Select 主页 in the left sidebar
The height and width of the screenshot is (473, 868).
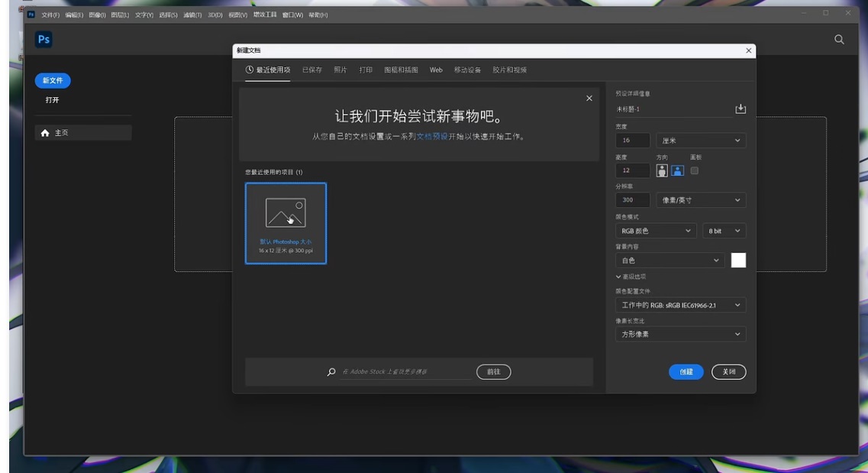coord(83,133)
